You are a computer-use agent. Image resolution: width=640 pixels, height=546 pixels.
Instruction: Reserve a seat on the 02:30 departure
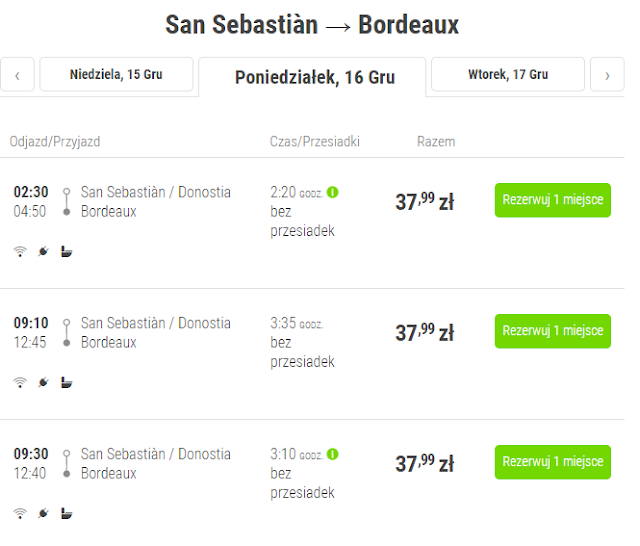(552, 200)
